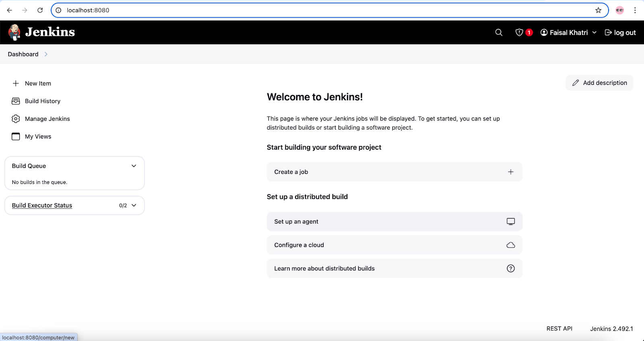This screenshot has height=341, width=644.
Task: Open the Dashboard breadcrumb chevron menu
Action: (46, 54)
